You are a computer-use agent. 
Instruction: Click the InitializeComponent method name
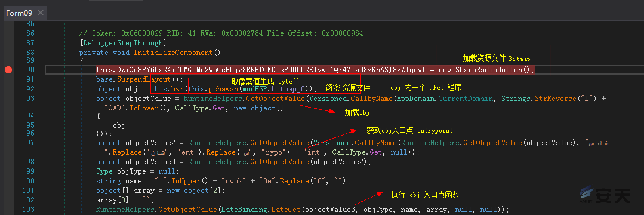click(x=173, y=53)
